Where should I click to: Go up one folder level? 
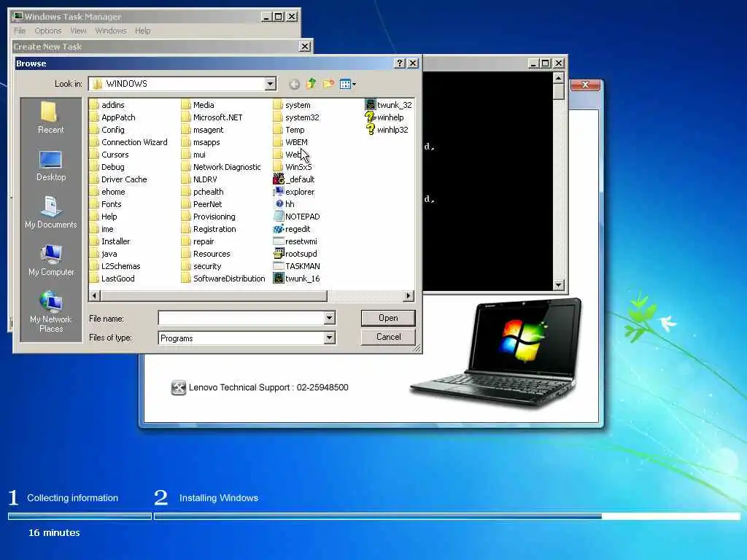coord(311,85)
